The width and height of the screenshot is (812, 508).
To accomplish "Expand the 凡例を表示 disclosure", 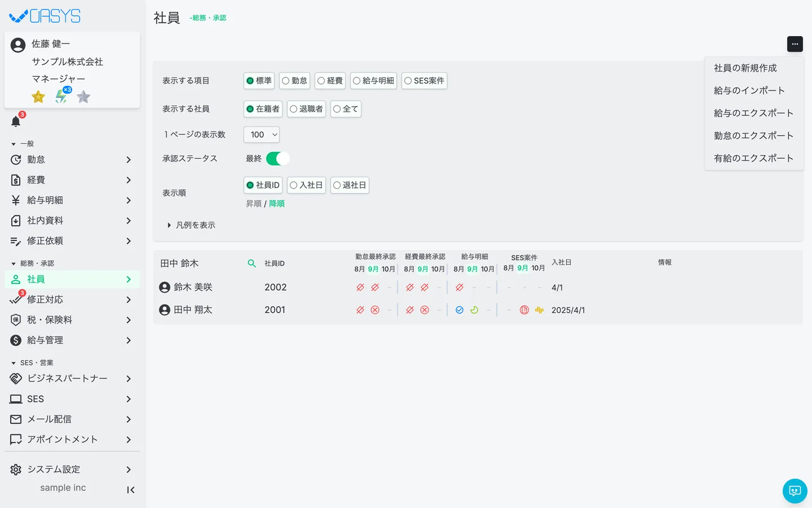I will (x=191, y=225).
